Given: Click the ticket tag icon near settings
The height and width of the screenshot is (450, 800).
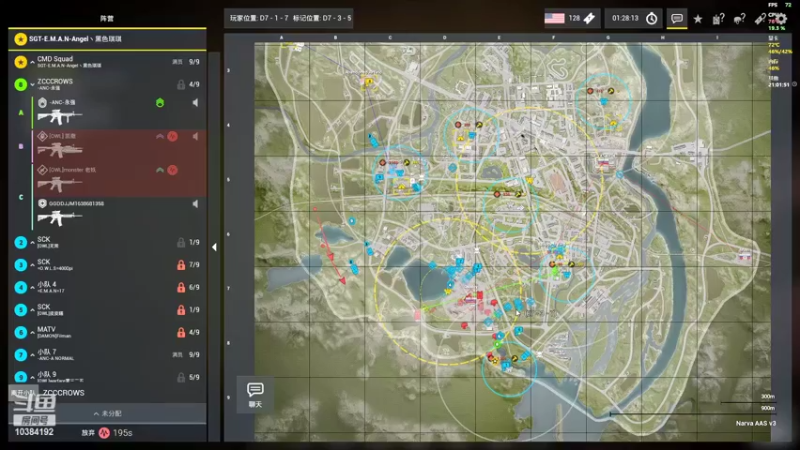Looking at the screenshot, I should coord(760,19).
